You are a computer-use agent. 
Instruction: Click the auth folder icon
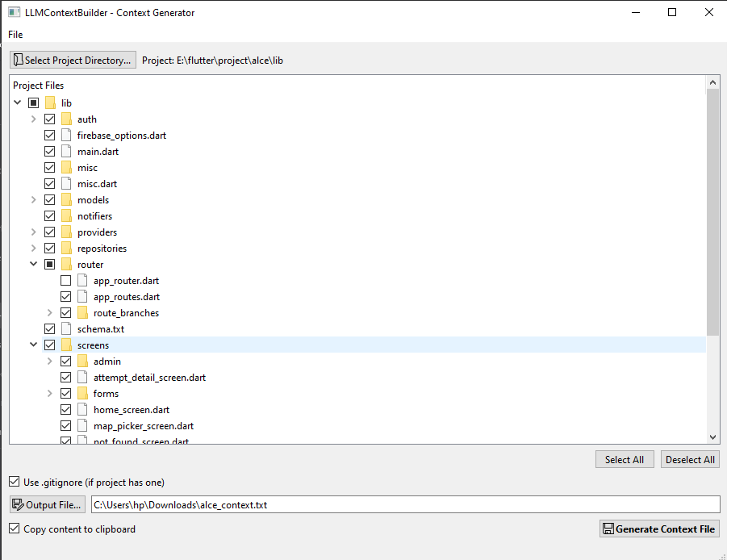(x=67, y=119)
